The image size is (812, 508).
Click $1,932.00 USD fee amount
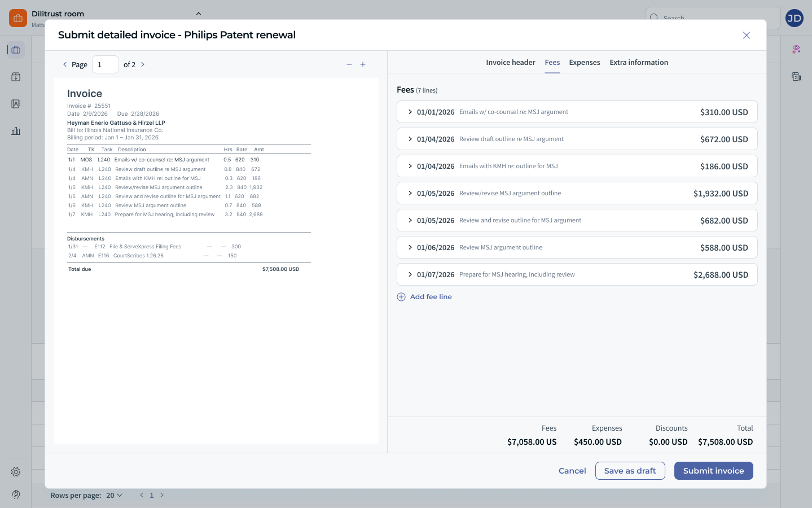pyautogui.click(x=721, y=194)
